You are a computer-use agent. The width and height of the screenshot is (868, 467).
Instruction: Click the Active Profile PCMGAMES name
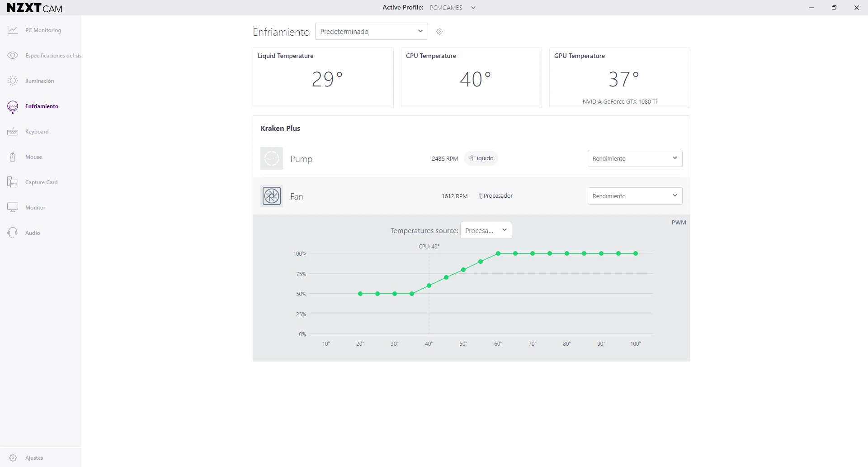point(446,8)
